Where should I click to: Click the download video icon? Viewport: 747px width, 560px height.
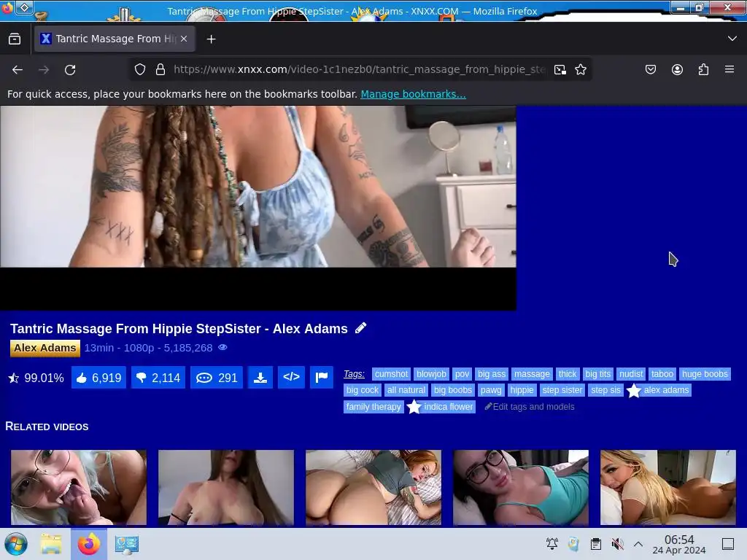click(x=260, y=378)
